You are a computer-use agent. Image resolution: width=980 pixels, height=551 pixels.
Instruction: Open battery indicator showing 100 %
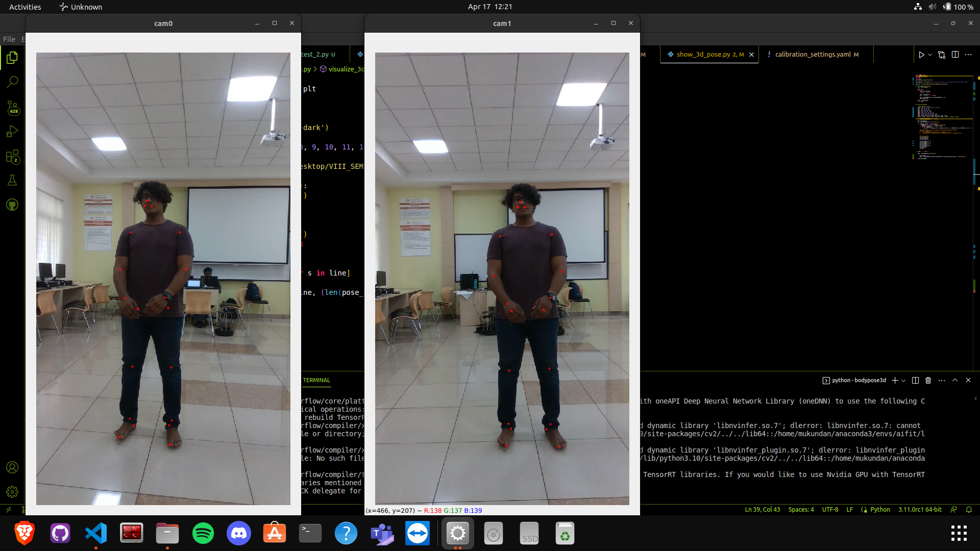pos(958,7)
